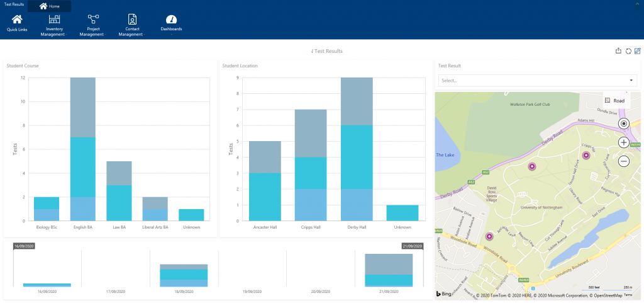Click the Test Result dropdown arrow
Image resolution: width=644 pixels, height=303 pixels.
click(631, 81)
